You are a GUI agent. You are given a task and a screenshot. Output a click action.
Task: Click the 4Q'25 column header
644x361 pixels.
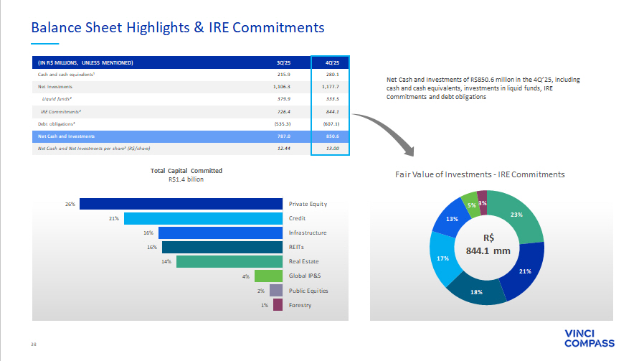point(331,62)
